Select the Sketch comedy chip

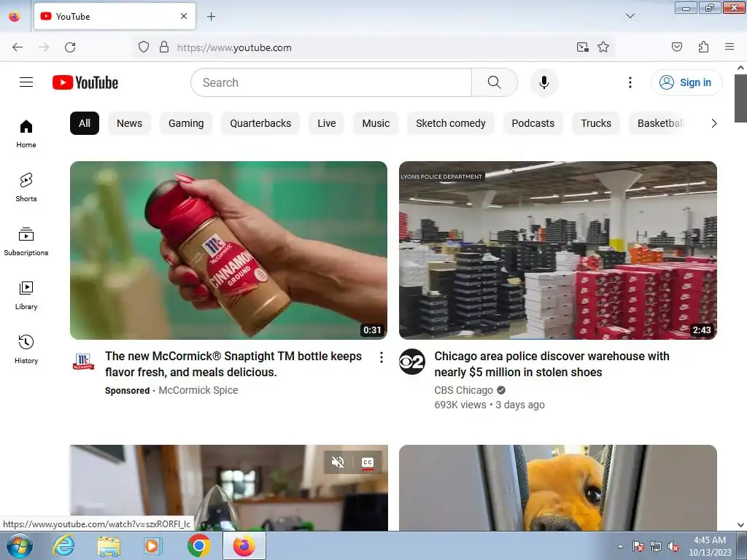pyautogui.click(x=451, y=123)
